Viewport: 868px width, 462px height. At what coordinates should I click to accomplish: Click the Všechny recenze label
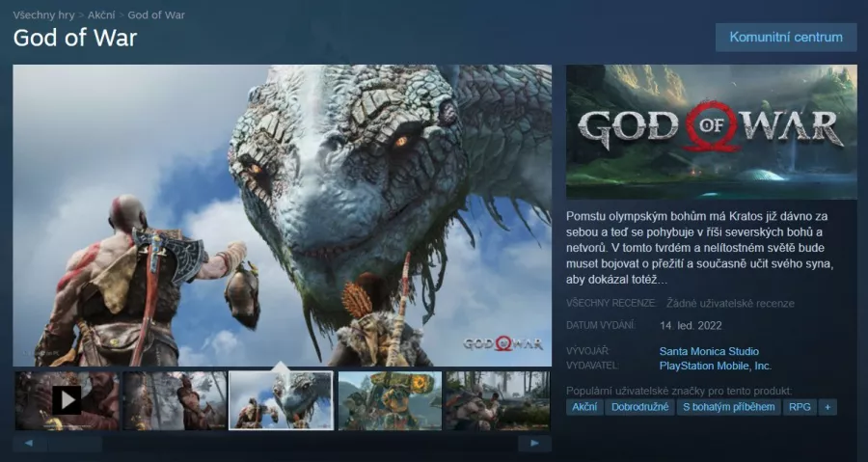[x=611, y=303]
